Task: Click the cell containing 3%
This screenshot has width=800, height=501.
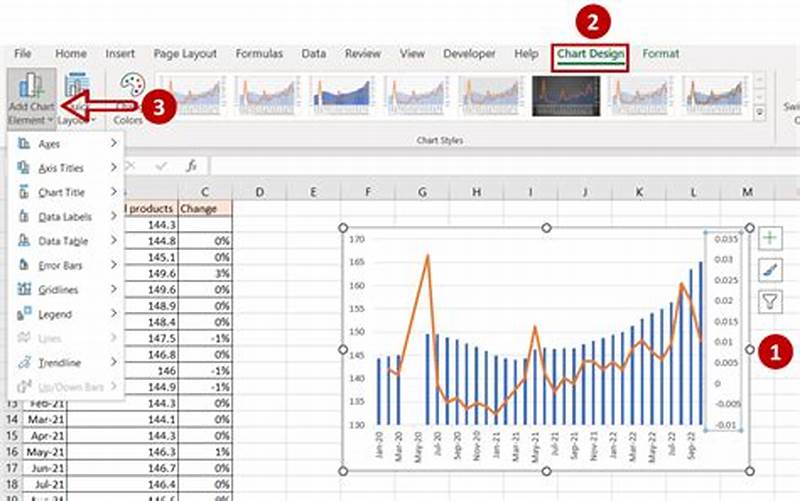Action: click(205, 273)
